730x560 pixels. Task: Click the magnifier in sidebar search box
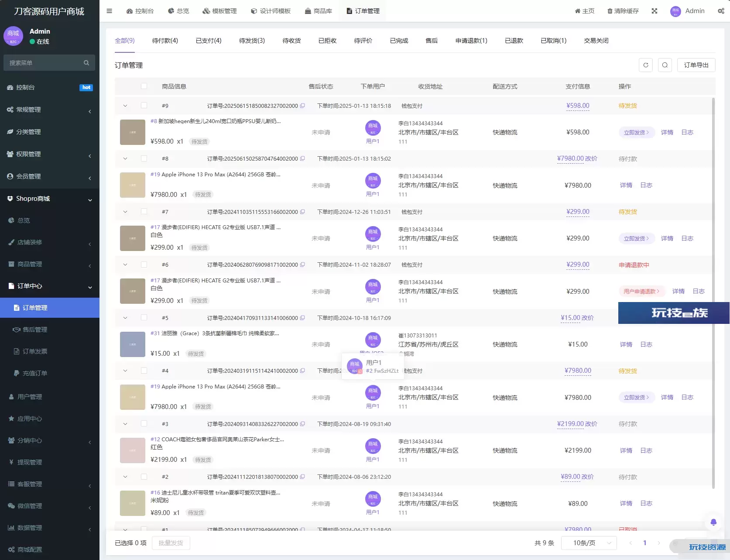[86, 63]
